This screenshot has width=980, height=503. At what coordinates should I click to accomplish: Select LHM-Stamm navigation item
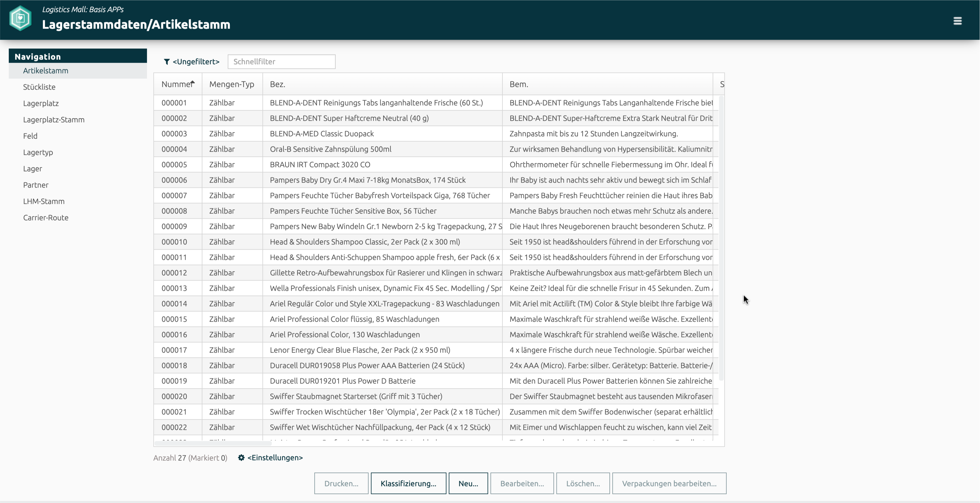44,201
